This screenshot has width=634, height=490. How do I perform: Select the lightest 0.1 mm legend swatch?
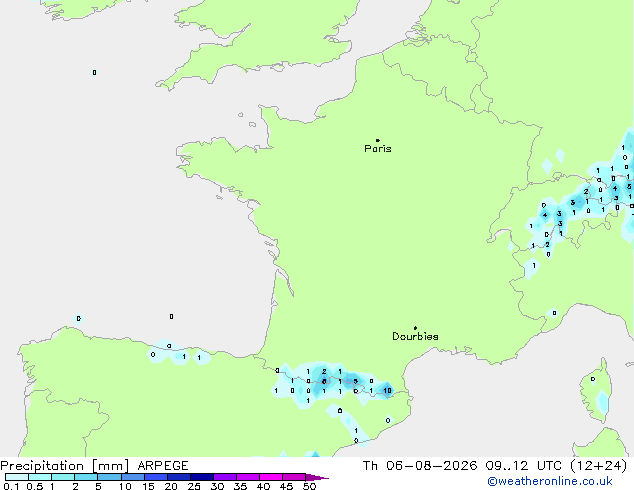pyautogui.click(x=17, y=477)
